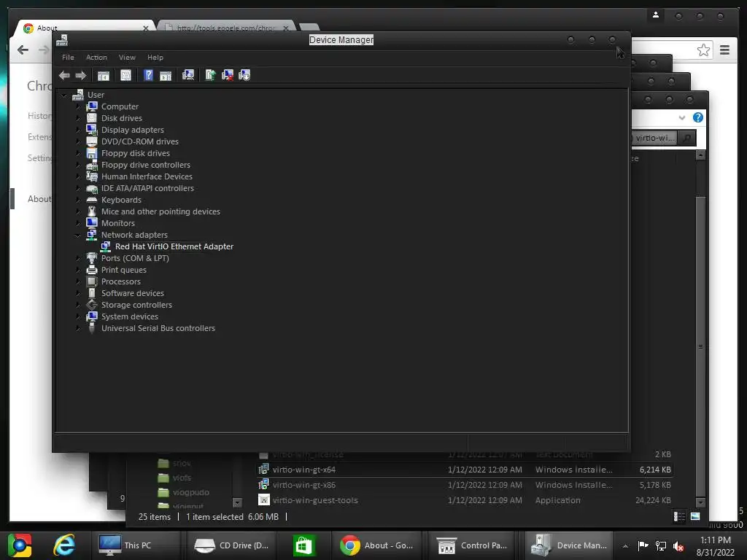Click the Keyboards category icon
Viewport: 747px width, 560px height.
[x=92, y=200]
